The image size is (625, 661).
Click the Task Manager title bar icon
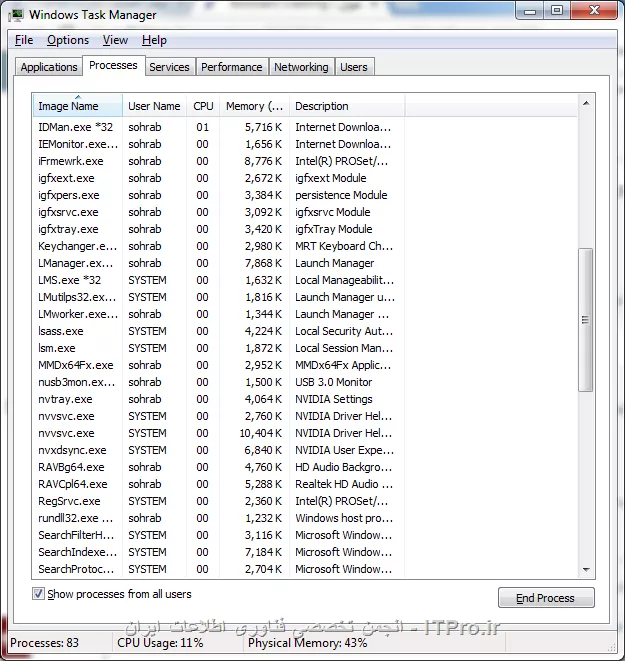16,15
